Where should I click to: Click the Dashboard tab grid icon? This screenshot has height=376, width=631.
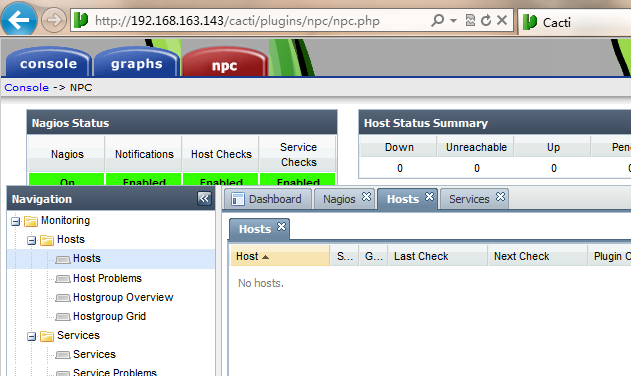238,199
